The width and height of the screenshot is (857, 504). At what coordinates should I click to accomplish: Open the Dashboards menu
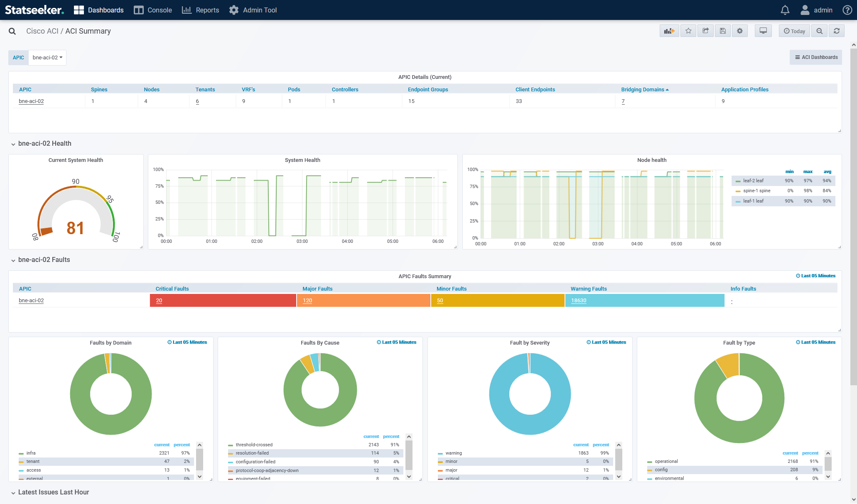[x=99, y=10]
